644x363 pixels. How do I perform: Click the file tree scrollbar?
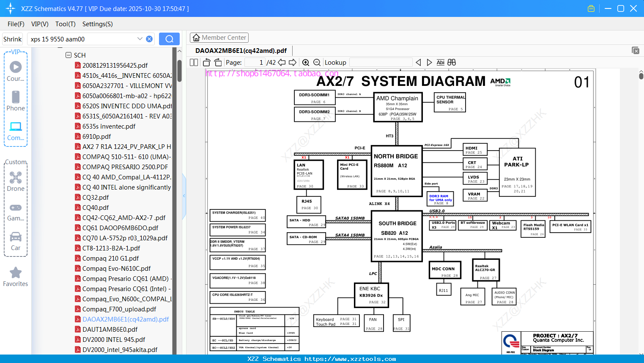[179, 71]
